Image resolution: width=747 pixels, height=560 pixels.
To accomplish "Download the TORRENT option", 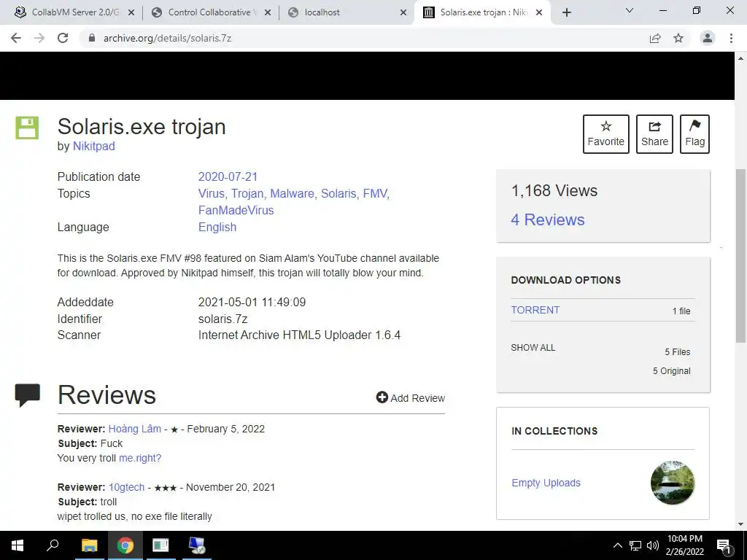I will coord(535,310).
